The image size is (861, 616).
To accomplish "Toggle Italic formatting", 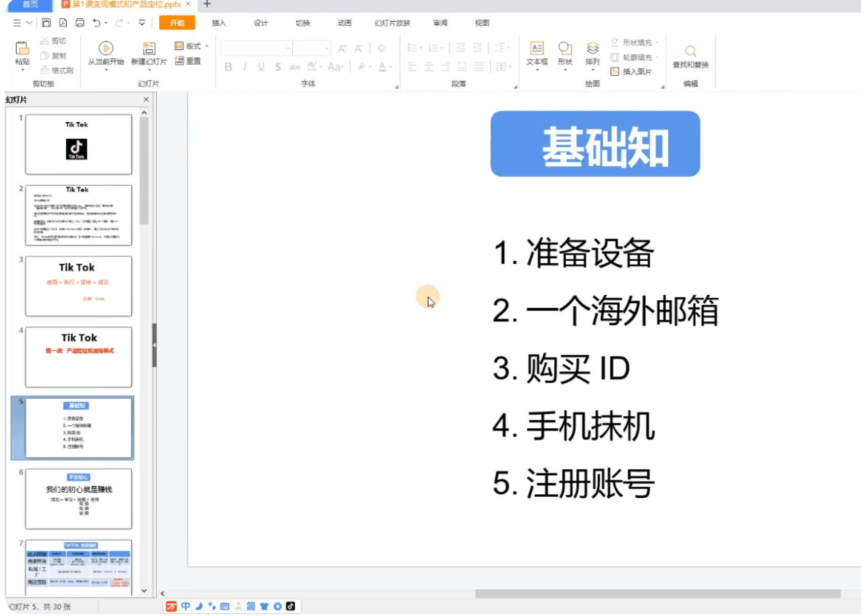I will 245,67.
